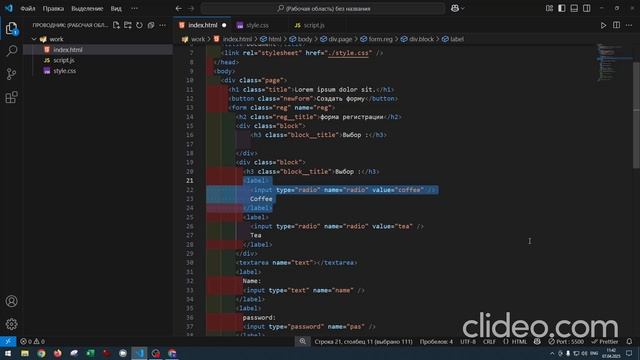This screenshot has height=360, width=640.
Task: Open the body breadcrumb dropdown
Action: [300, 39]
